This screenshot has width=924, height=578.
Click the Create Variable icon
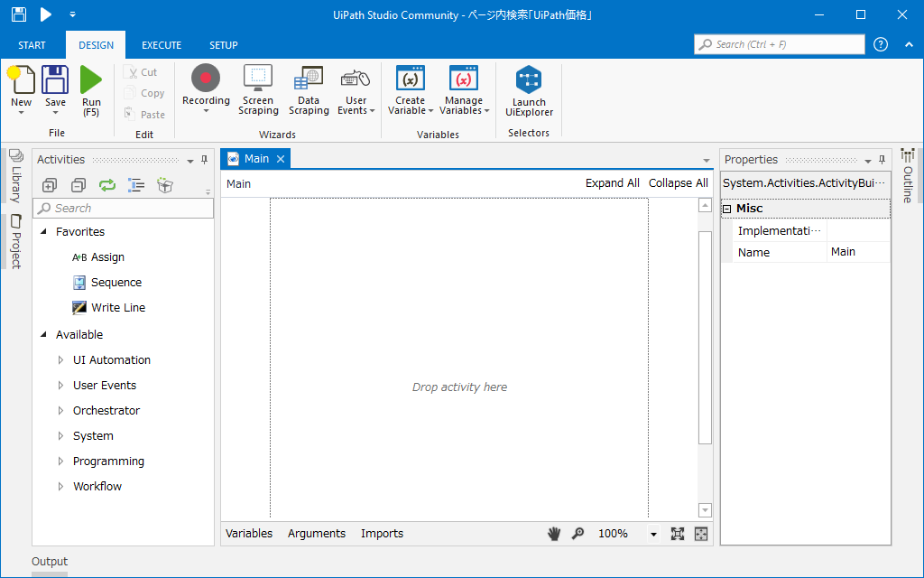coord(411,79)
